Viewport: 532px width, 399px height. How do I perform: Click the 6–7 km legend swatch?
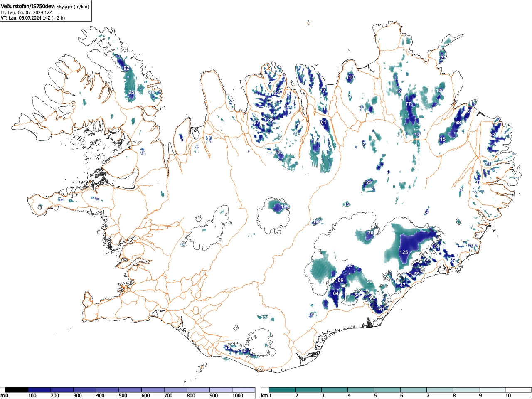414,390
